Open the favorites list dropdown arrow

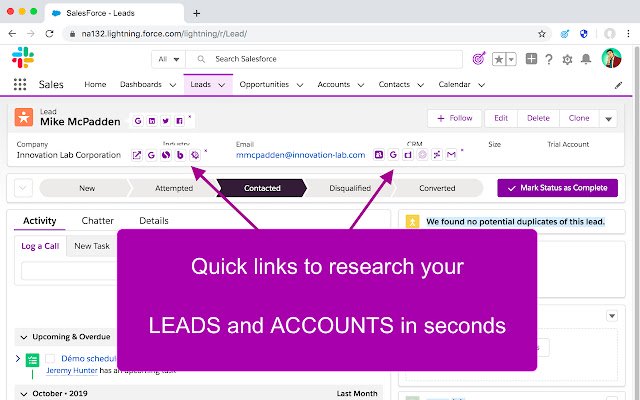(x=511, y=59)
